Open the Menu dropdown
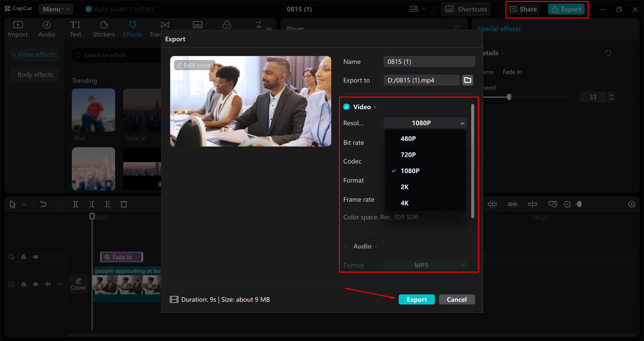 tap(55, 9)
